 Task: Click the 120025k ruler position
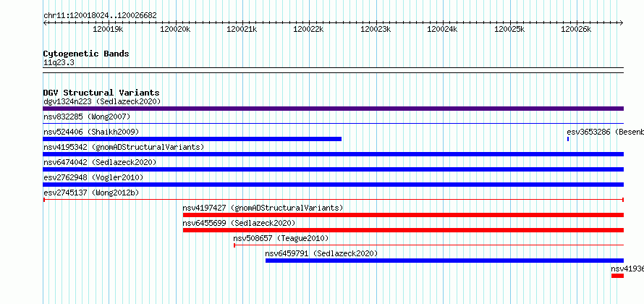[509, 29]
